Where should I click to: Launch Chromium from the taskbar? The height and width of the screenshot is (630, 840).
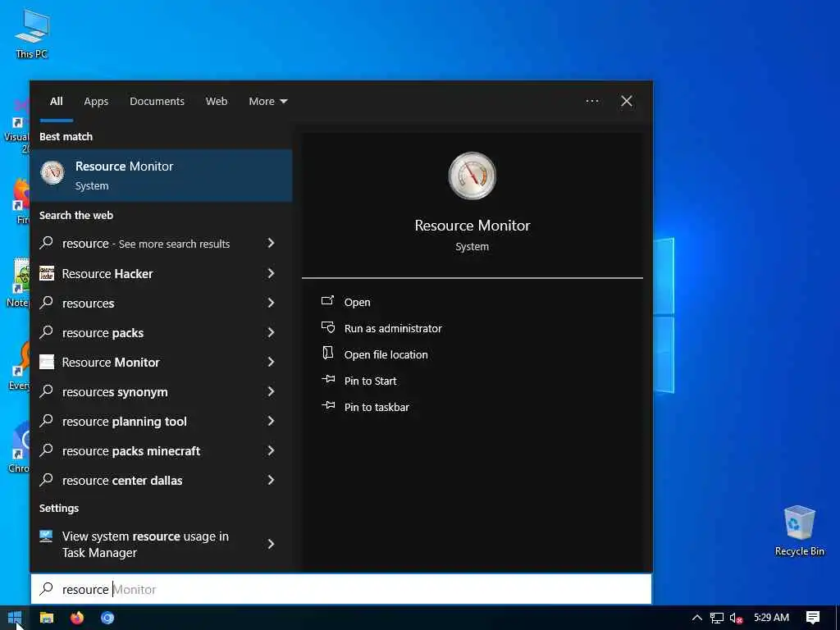tap(107, 618)
